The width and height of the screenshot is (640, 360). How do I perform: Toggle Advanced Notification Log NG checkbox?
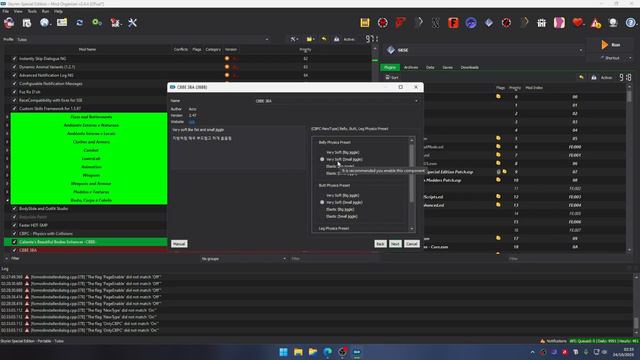[14, 75]
